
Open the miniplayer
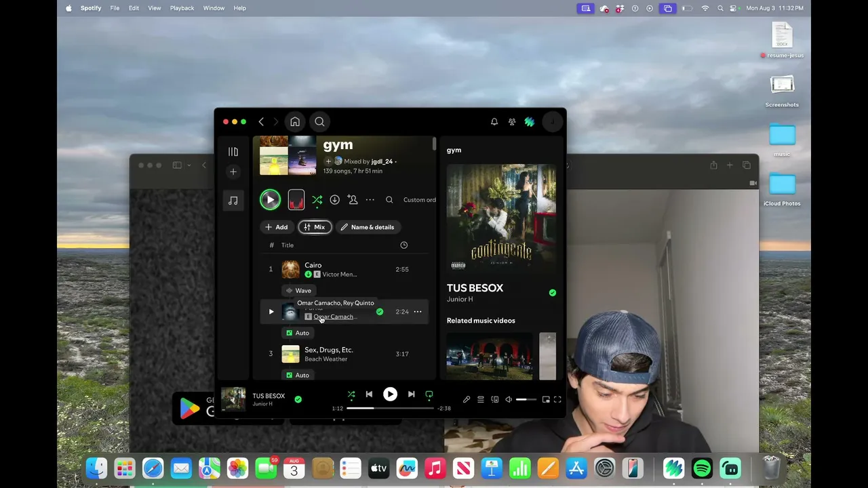546,400
